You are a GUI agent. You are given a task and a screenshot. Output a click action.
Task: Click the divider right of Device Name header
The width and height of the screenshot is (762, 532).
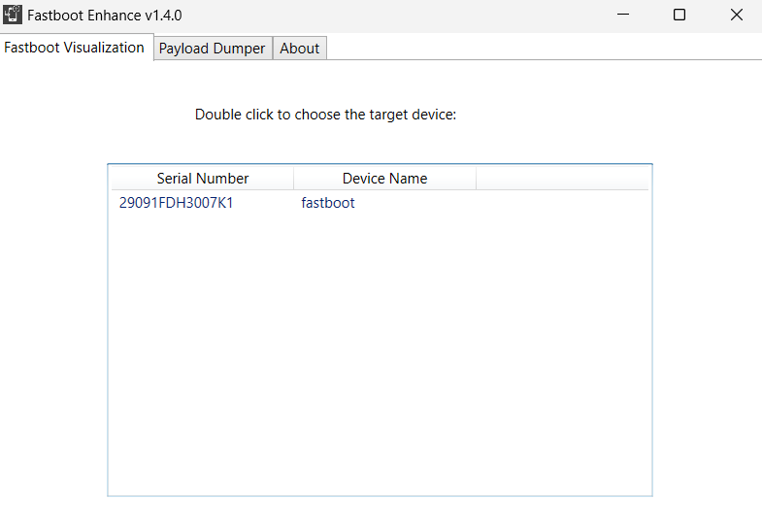coord(476,179)
